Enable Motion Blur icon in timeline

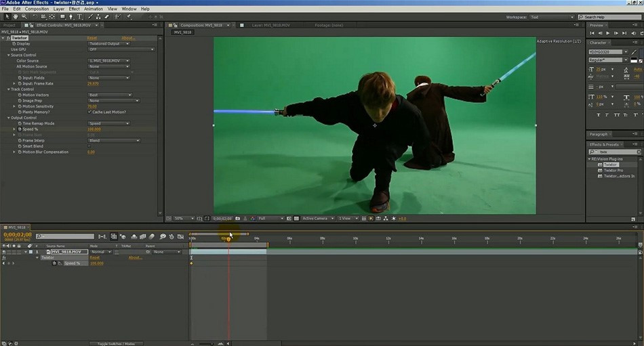(x=152, y=236)
